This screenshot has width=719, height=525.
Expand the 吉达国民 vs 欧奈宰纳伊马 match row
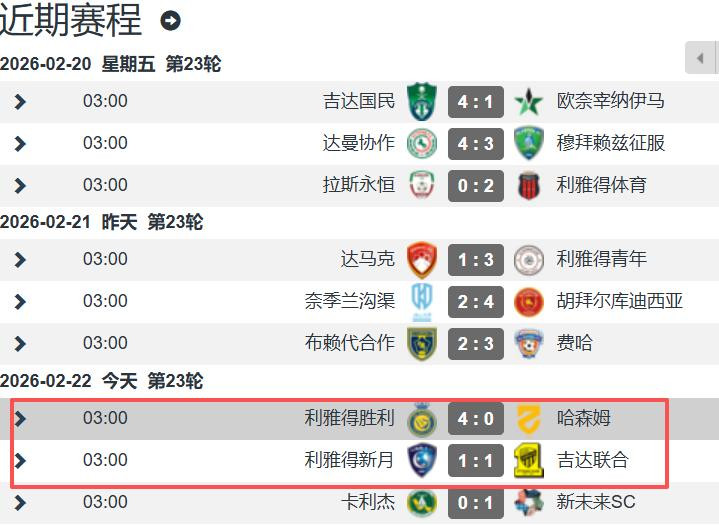20,101
